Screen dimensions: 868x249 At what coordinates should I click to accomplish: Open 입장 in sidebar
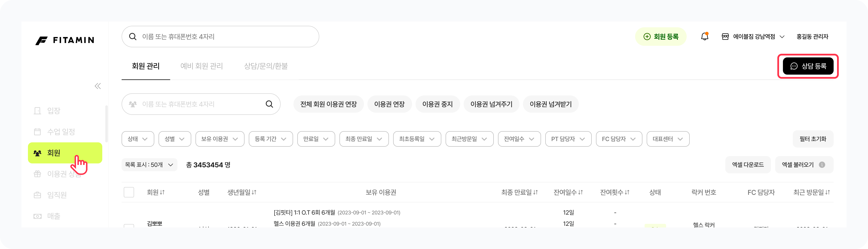[x=53, y=111]
